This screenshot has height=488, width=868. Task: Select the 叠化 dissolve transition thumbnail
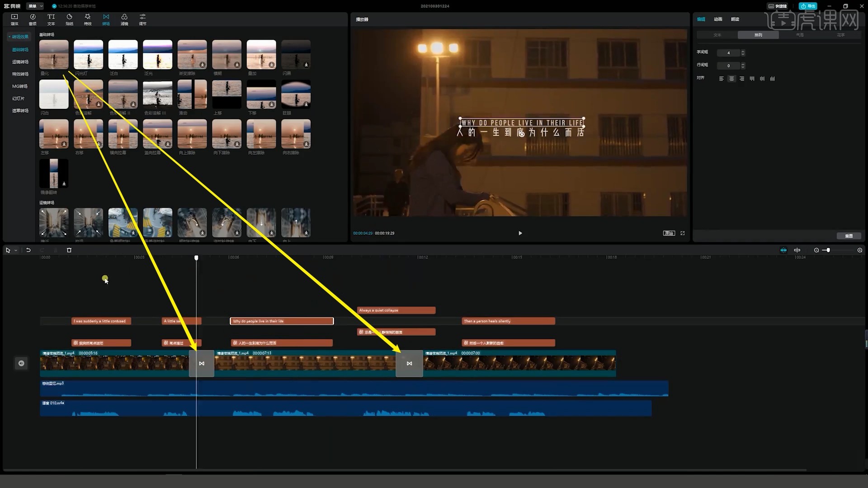[54, 55]
